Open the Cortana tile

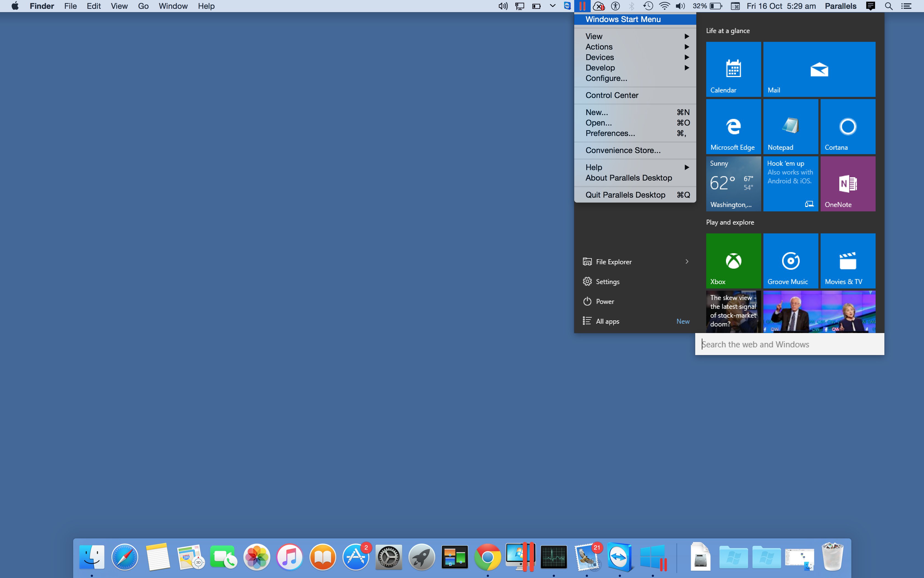848,127
